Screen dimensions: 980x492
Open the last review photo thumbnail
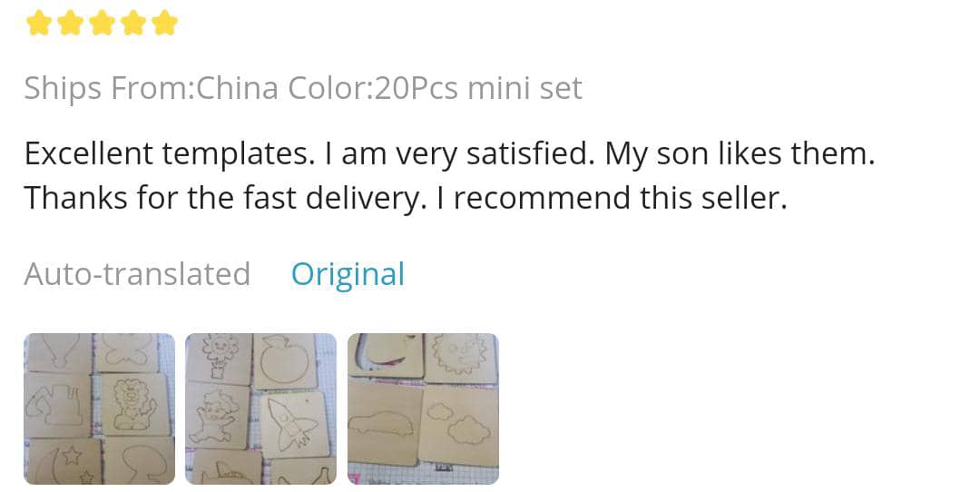[x=423, y=408]
